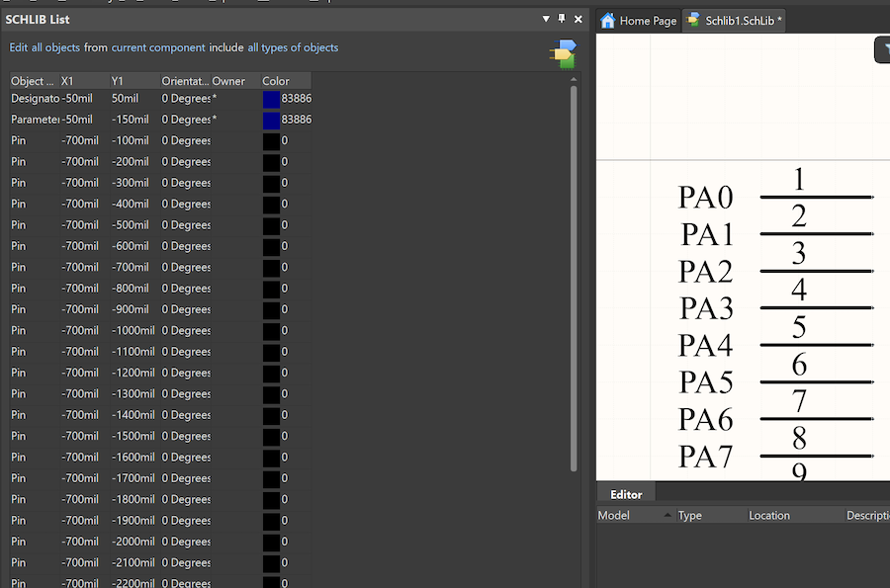This screenshot has height=588, width=890.
Task: Sort by the Color column header
Action: point(286,81)
